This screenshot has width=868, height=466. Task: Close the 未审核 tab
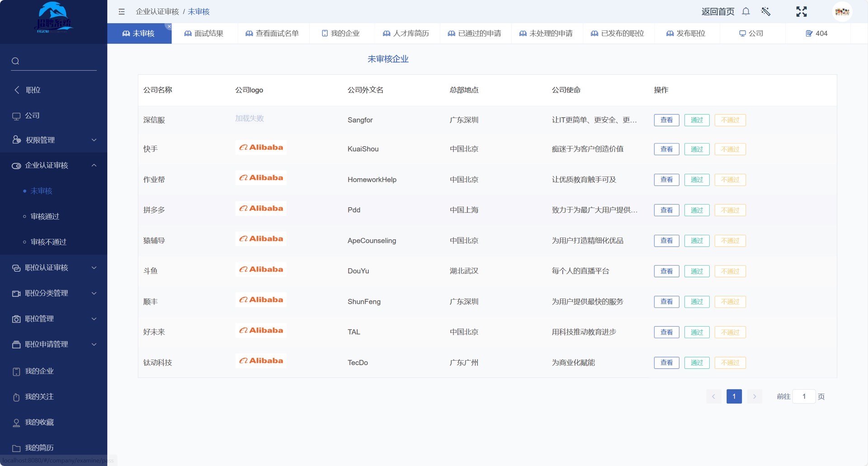point(169,27)
